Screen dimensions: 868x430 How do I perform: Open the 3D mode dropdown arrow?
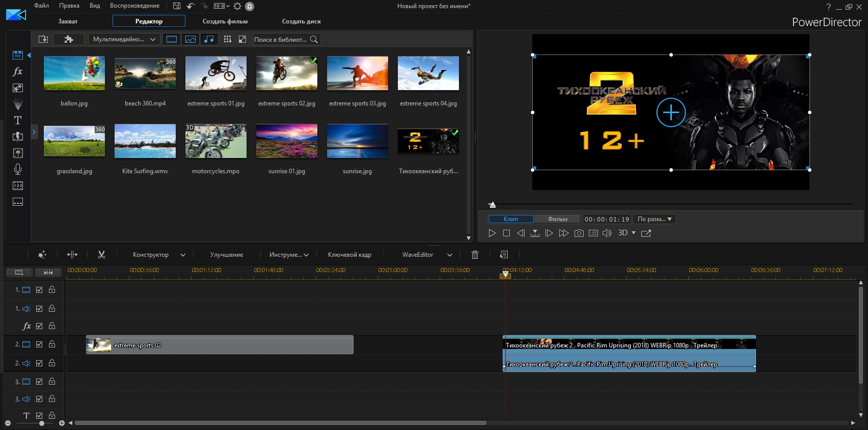tap(634, 233)
